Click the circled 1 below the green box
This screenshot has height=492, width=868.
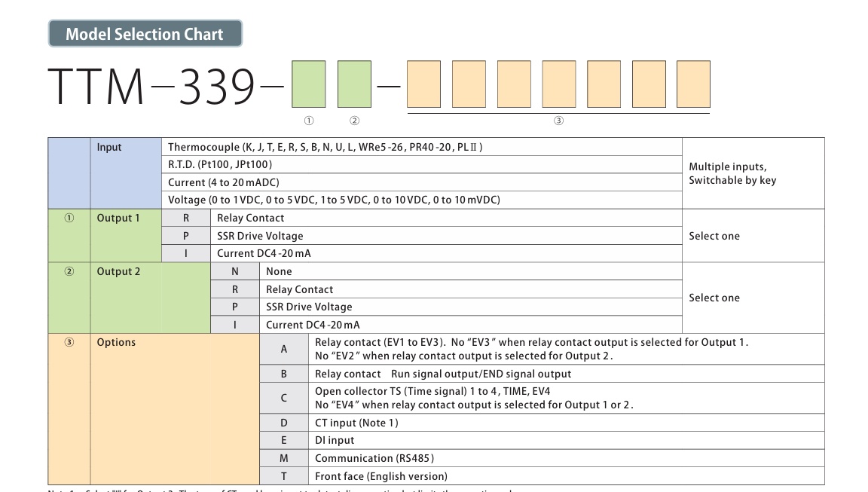[x=308, y=121]
